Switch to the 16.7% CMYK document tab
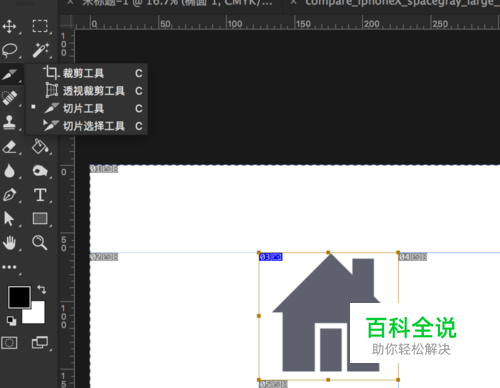 (177, 3)
